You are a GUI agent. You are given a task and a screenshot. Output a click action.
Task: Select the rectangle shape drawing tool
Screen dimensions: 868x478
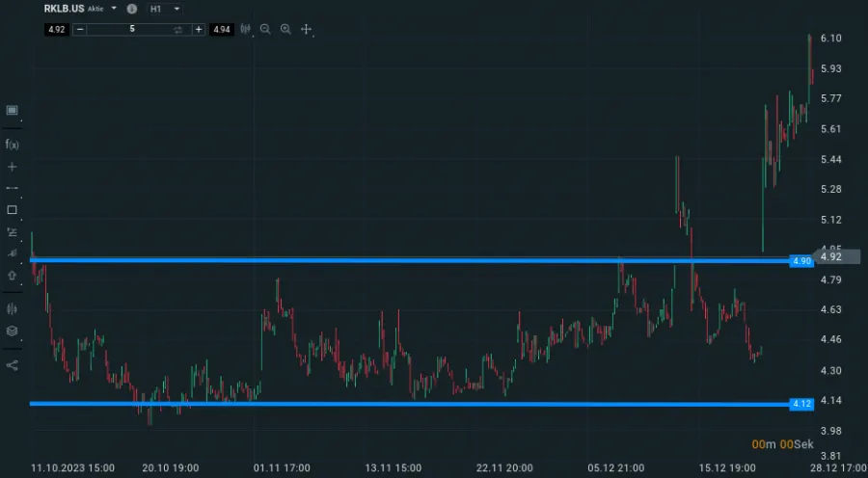(x=13, y=209)
